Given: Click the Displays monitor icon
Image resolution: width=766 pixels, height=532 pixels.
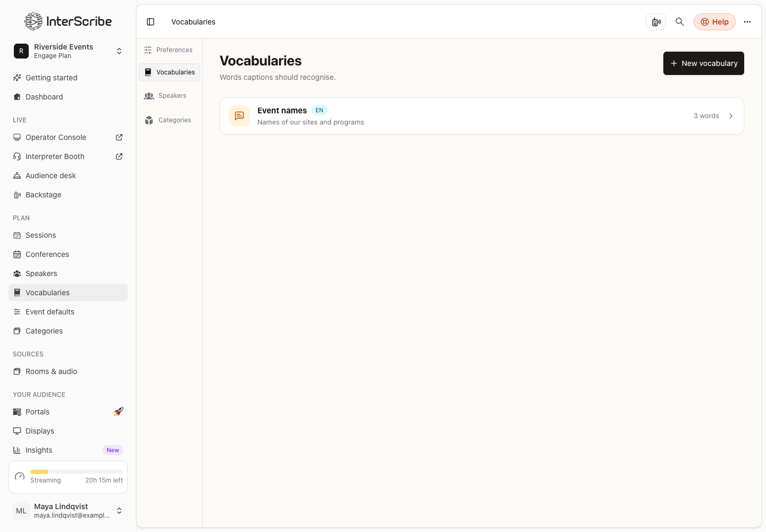Looking at the screenshot, I should click(17, 431).
